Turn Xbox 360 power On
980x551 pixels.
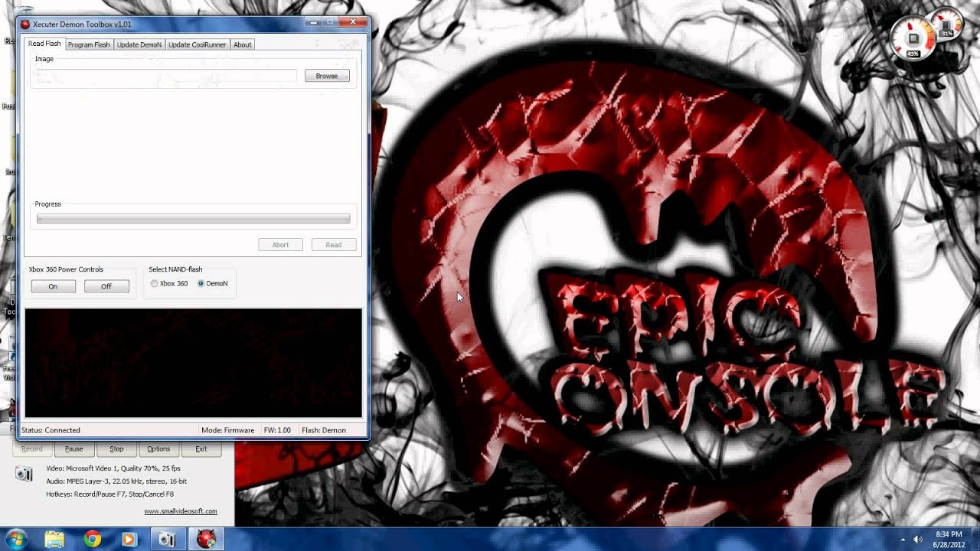pos(53,286)
